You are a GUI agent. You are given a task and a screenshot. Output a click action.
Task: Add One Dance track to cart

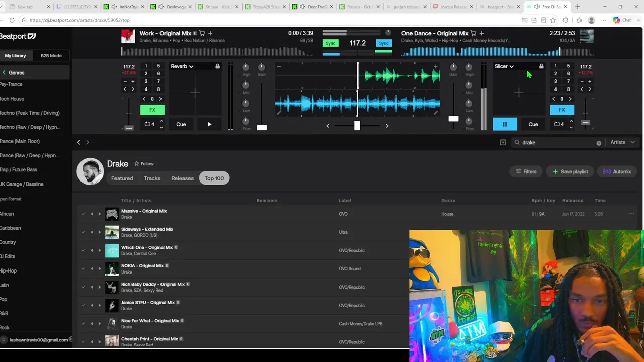coord(474,33)
